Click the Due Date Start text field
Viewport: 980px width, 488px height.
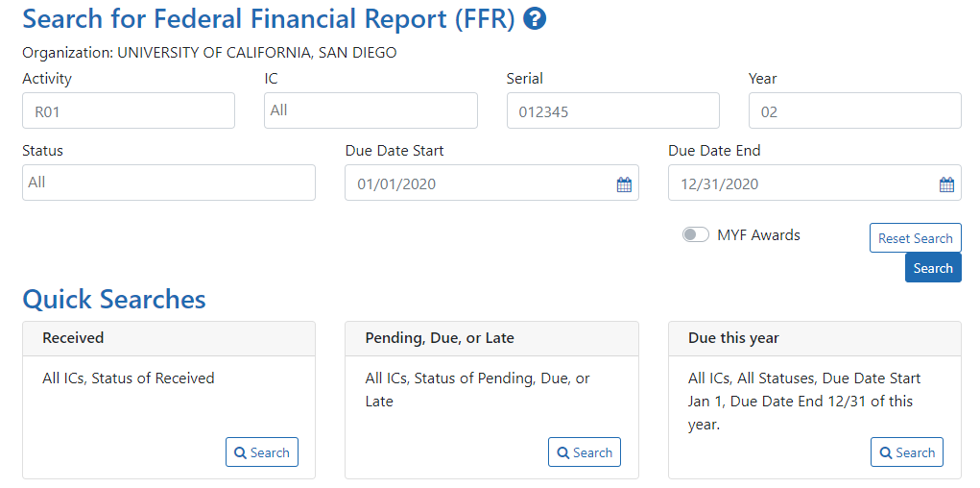click(480, 183)
